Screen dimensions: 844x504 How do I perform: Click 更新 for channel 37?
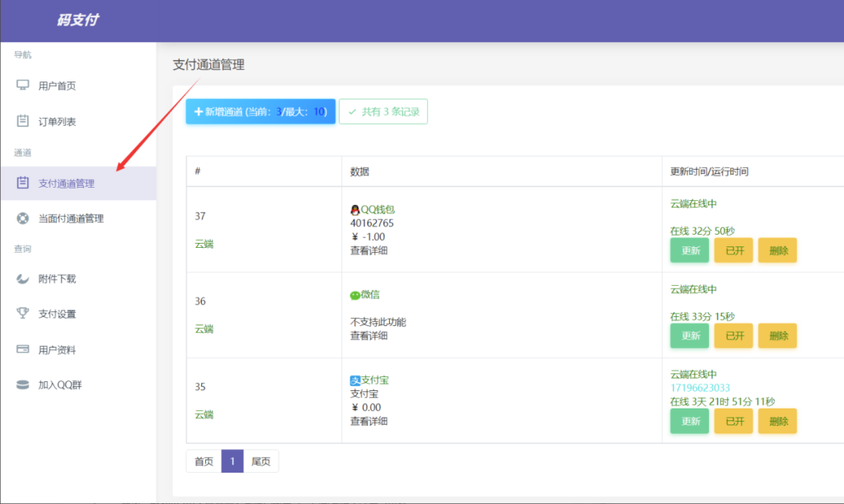[x=690, y=250]
